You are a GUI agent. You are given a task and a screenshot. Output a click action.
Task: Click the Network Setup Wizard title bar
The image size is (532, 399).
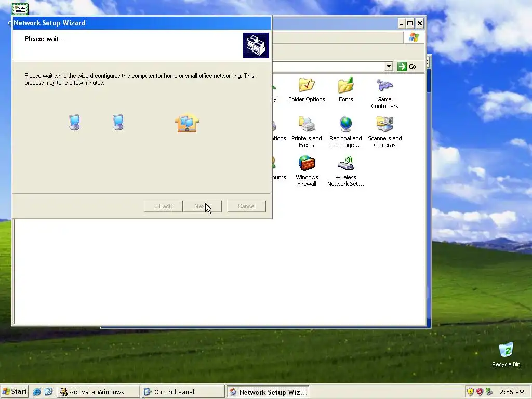[142, 23]
